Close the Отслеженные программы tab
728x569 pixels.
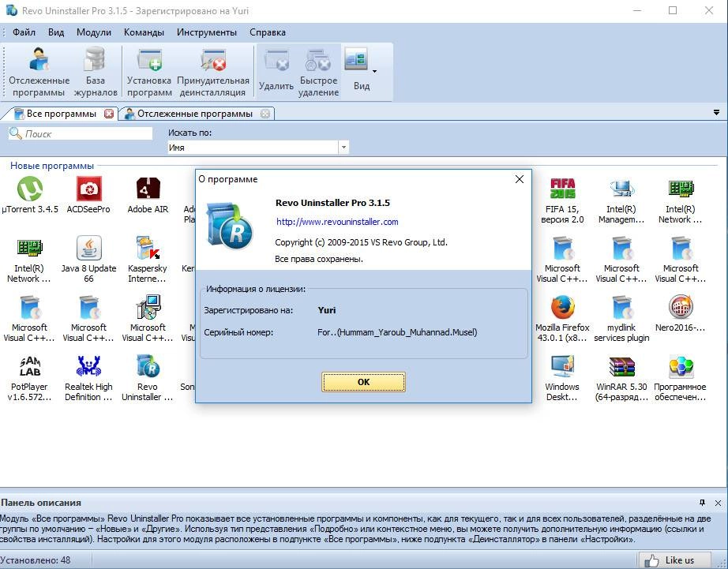coord(265,114)
